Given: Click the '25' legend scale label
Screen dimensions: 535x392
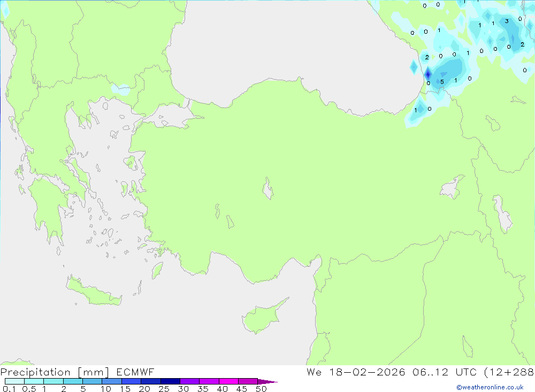Looking at the screenshot, I should (x=164, y=389).
